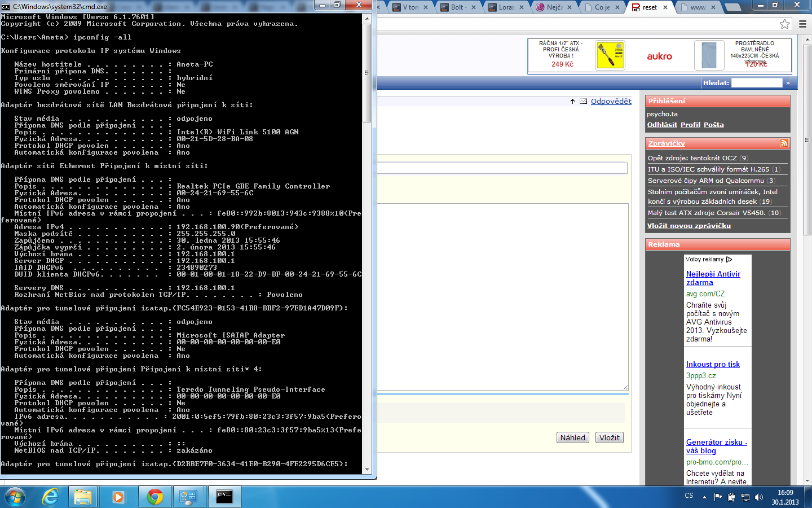This screenshot has width=812, height=508.
Task: Open the Chrome menu (three bars)
Action: (802, 24)
